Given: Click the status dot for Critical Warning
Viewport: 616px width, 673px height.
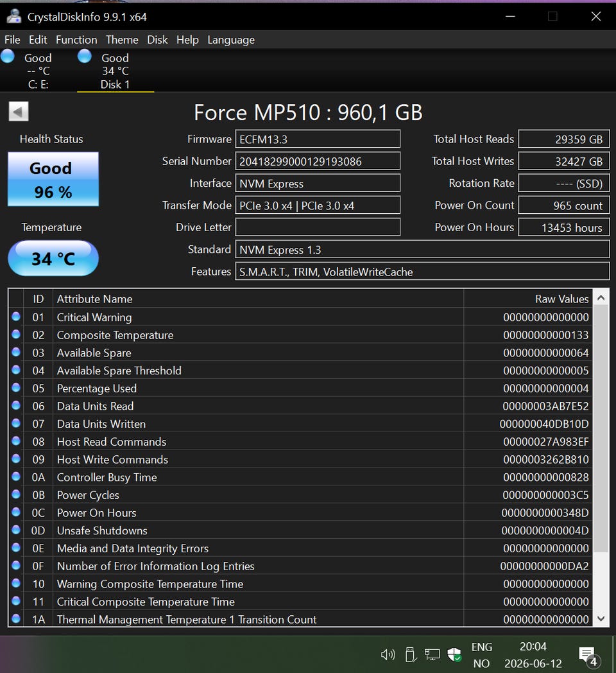Looking at the screenshot, I should (16, 317).
